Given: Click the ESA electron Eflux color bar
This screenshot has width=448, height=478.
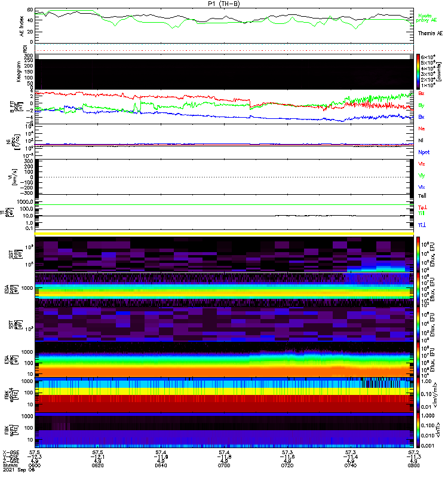Looking at the screenshot, I should (x=418, y=360).
